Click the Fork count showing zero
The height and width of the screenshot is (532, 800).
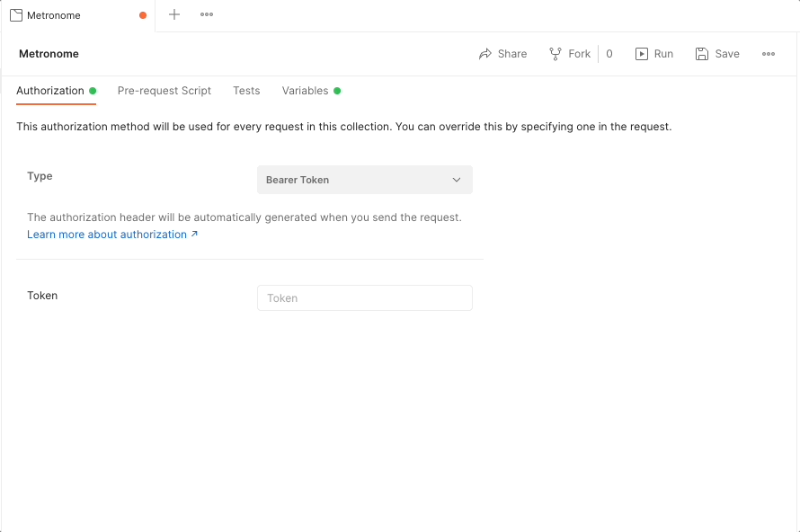(609, 53)
